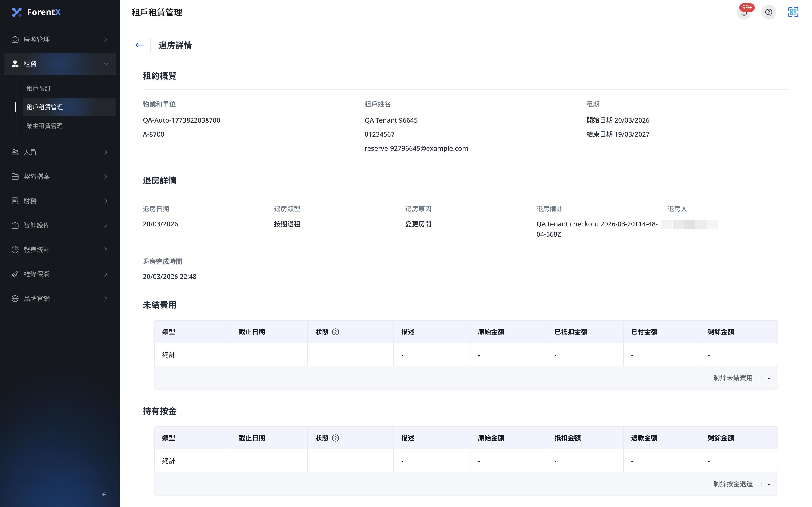This screenshot has width=812, height=507.
Task: Expand the 智能設備 sidebar menu
Action: (x=60, y=225)
